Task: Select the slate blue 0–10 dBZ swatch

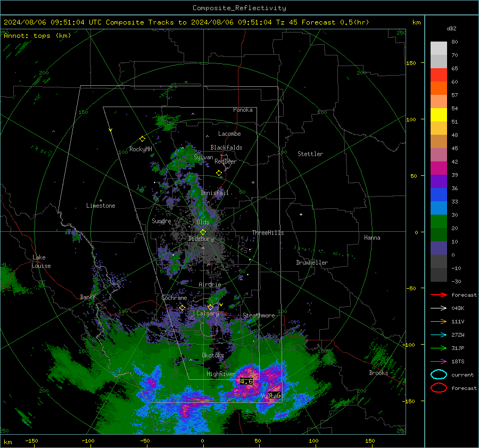Action: [x=439, y=248]
